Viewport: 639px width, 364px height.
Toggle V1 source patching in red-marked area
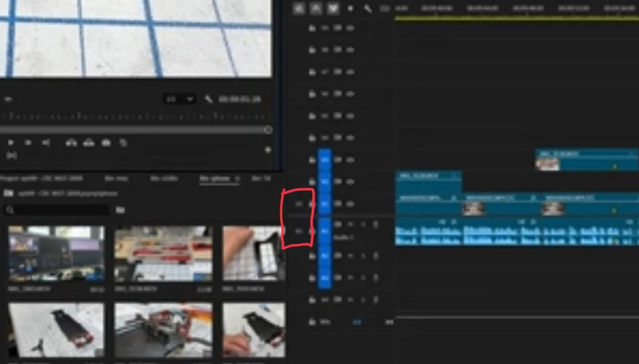[x=299, y=204]
